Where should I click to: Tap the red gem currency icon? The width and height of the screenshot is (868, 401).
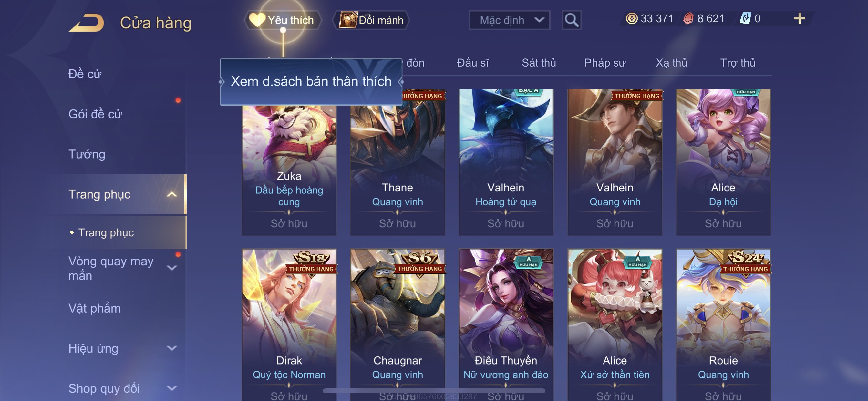tap(688, 18)
